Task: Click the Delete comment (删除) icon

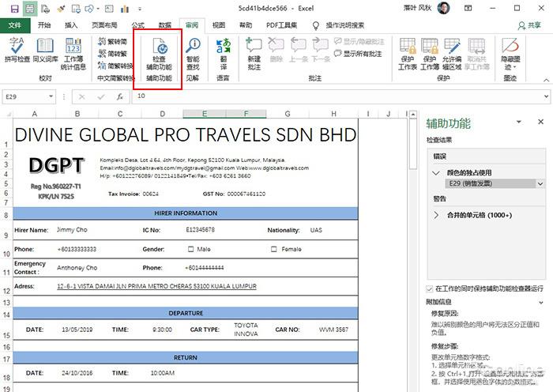Action: point(276,50)
